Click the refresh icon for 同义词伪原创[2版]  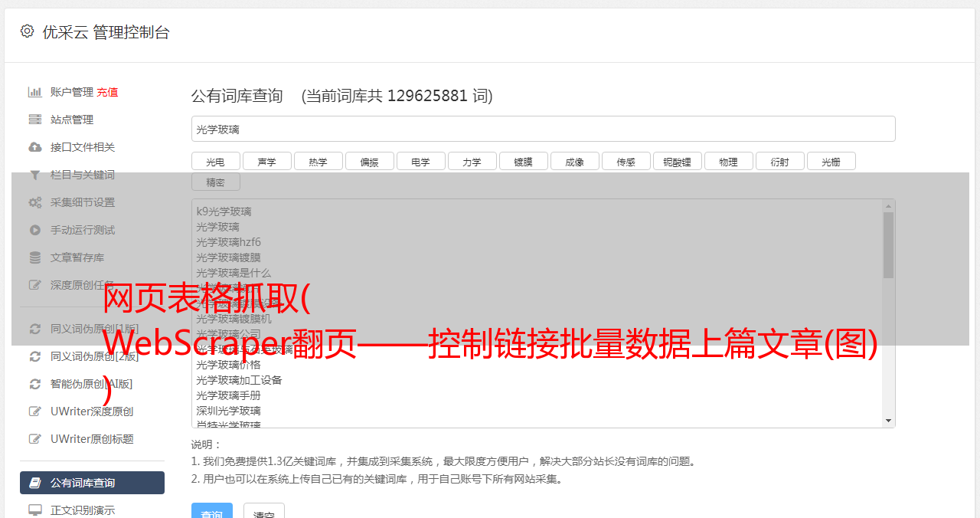pyautogui.click(x=35, y=356)
